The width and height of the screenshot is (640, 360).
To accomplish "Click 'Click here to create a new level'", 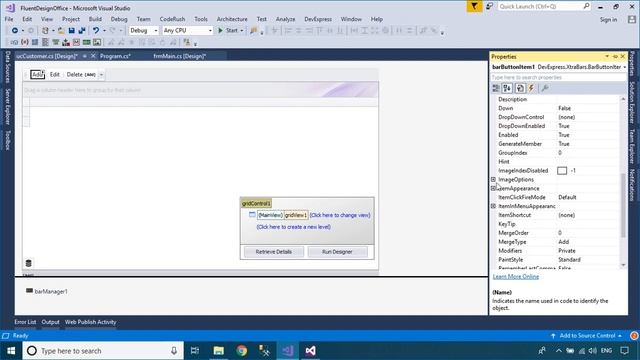I will pyautogui.click(x=293, y=227).
